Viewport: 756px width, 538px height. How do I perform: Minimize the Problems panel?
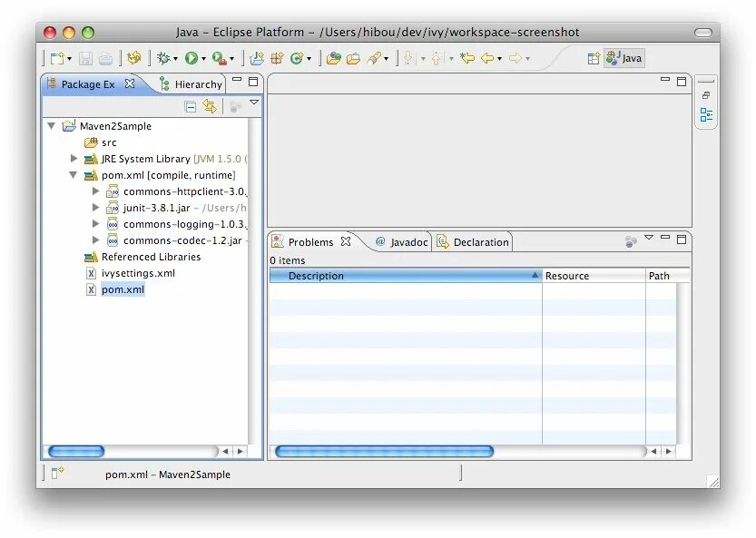(x=665, y=237)
